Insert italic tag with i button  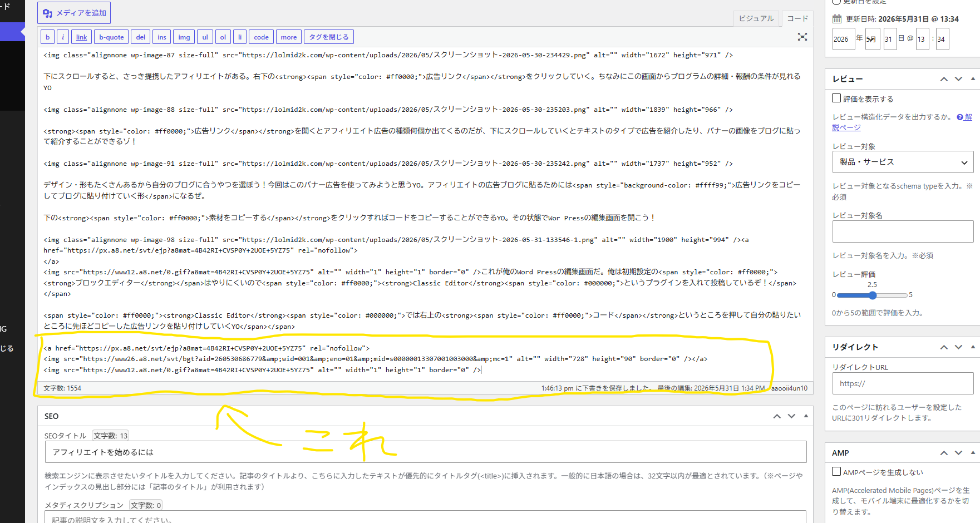pyautogui.click(x=63, y=37)
